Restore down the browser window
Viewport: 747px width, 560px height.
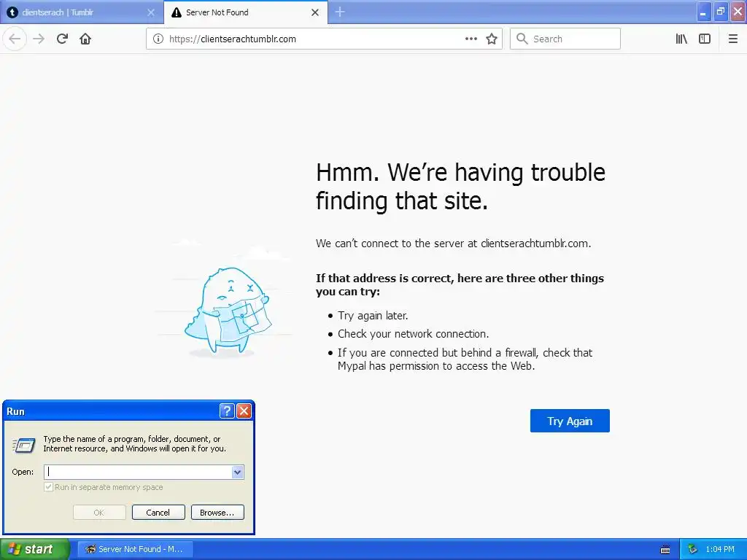coord(720,12)
